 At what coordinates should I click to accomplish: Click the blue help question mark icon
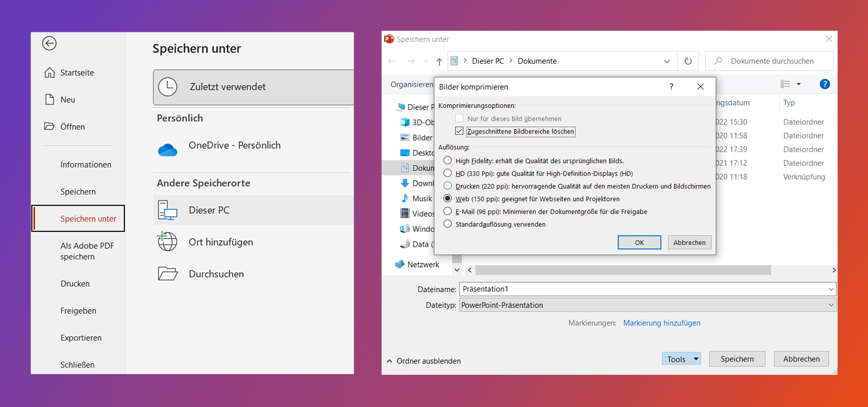(825, 84)
